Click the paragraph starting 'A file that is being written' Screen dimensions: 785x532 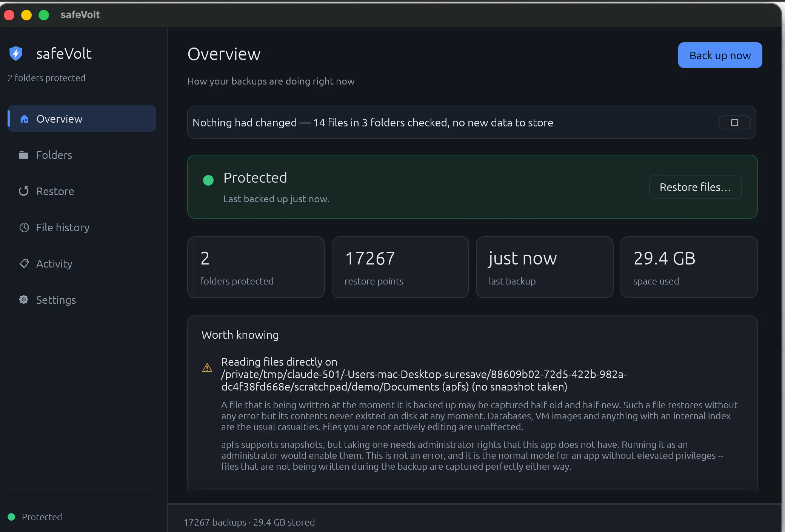tap(479, 416)
